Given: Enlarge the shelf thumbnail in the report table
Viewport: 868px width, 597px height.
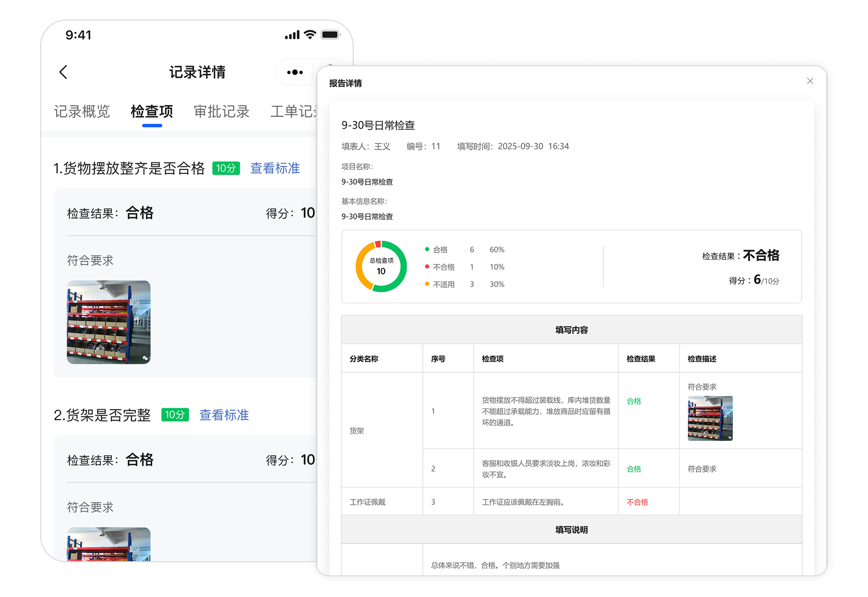Looking at the screenshot, I should pyautogui.click(x=710, y=418).
